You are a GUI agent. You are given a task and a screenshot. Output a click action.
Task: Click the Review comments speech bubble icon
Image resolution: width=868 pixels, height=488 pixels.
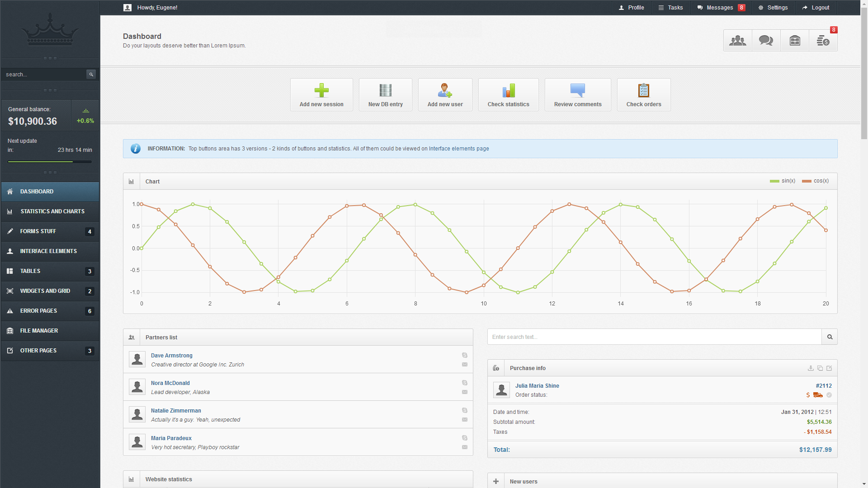[x=578, y=90]
